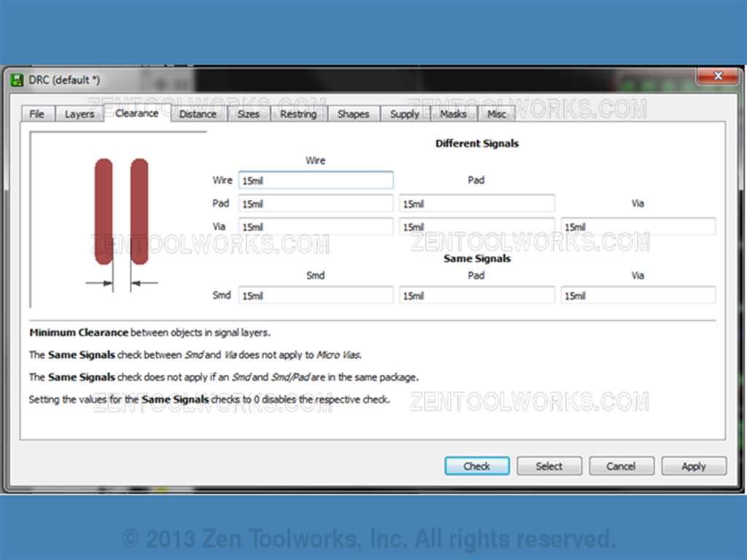Edit Same Signals Smd-to-Smd field
This screenshot has width=747, height=560.
pyautogui.click(x=316, y=295)
